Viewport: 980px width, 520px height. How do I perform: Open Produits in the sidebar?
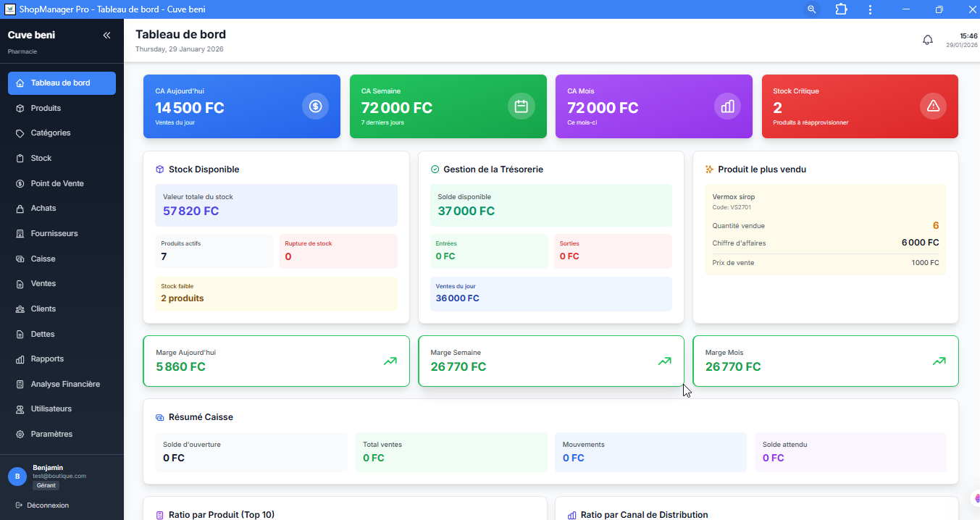point(46,108)
